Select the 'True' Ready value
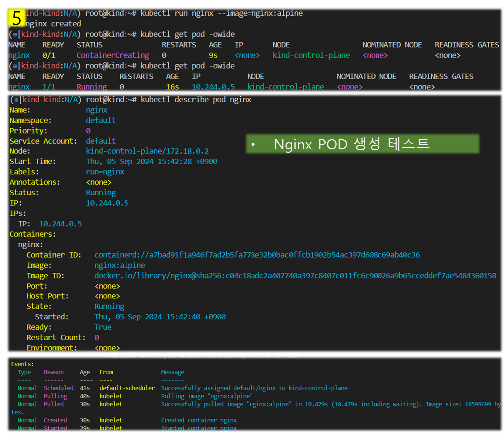The width and height of the screenshot is (504, 433). point(103,327)
